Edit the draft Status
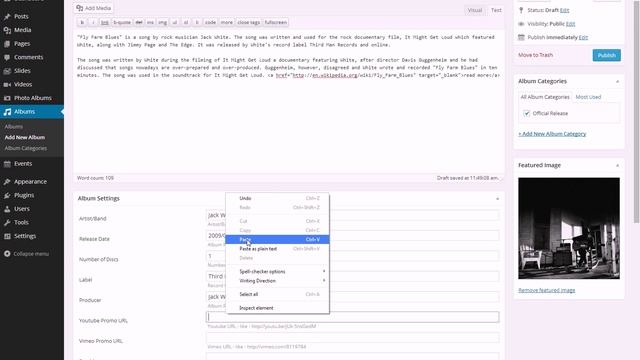Image resolution: width=640 pixels, height=360 pixels. (x=564, y=10)
